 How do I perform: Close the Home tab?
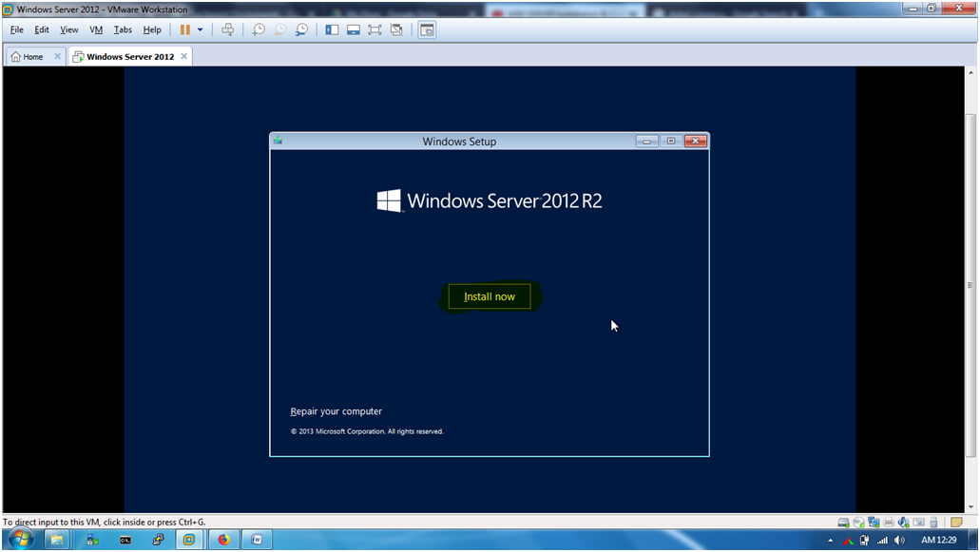57,56
